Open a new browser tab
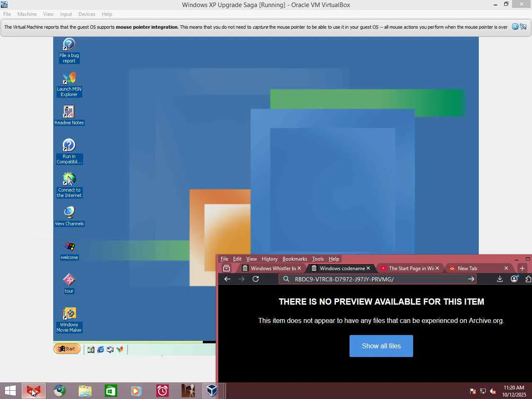The width and height of the screenshot is (532, 399). coord(522,268)
